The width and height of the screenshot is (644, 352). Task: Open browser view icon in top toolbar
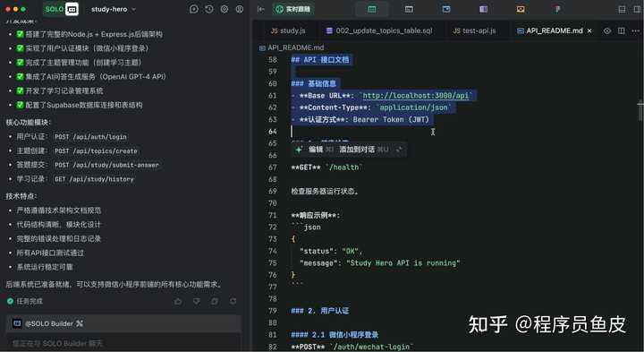pos(409,9)
